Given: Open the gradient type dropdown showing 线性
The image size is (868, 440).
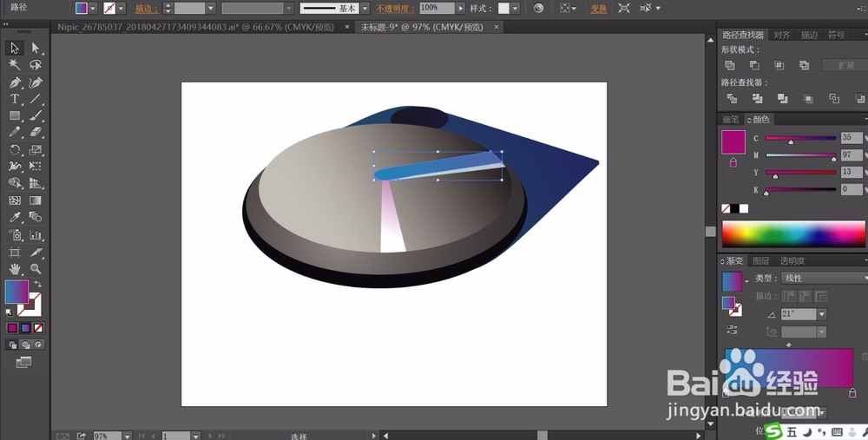Looking at the screenshot, I should tap(825, 278).
